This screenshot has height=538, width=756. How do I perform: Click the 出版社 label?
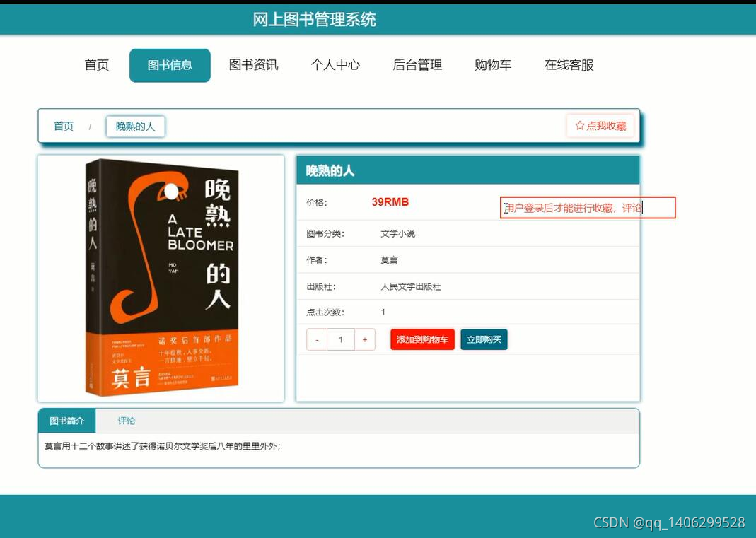point(321,286)
